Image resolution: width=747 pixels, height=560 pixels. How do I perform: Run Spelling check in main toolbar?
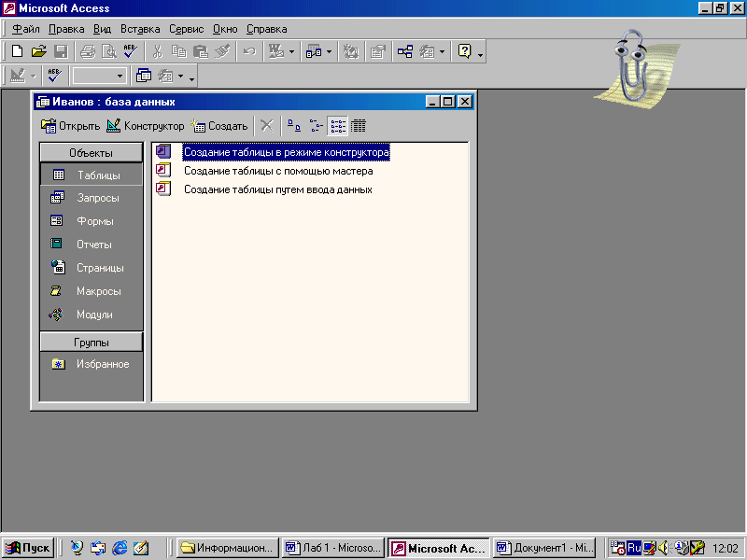pyautogui.click(x=131, y=51)
